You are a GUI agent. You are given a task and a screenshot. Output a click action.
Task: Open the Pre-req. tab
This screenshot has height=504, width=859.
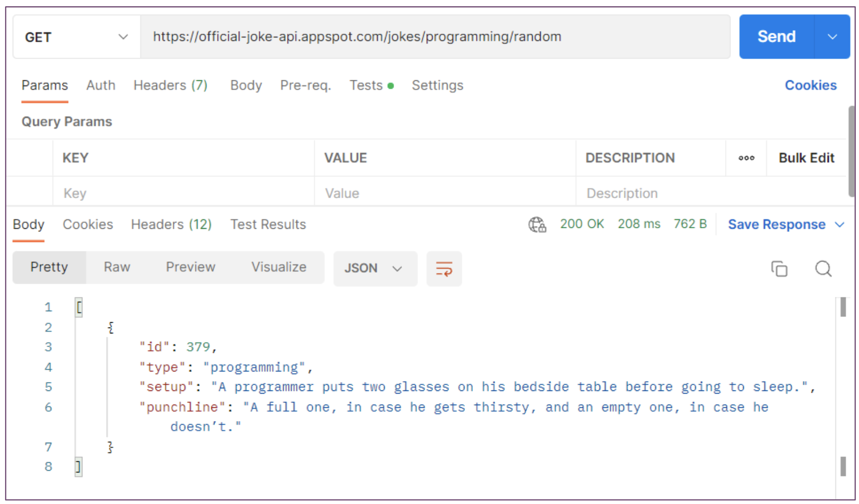click(x=305, y=86)
